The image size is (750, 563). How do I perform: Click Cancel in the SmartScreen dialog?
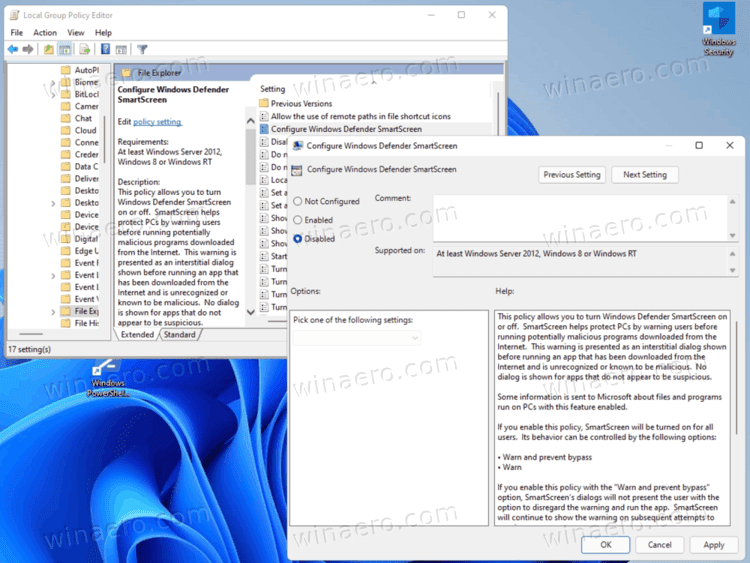click(660, 544)
